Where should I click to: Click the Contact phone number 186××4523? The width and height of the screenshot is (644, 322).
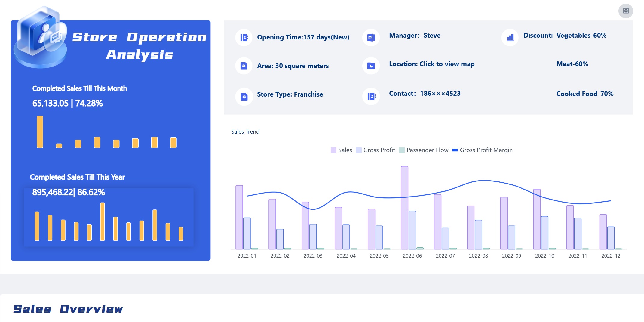[440, 94]
